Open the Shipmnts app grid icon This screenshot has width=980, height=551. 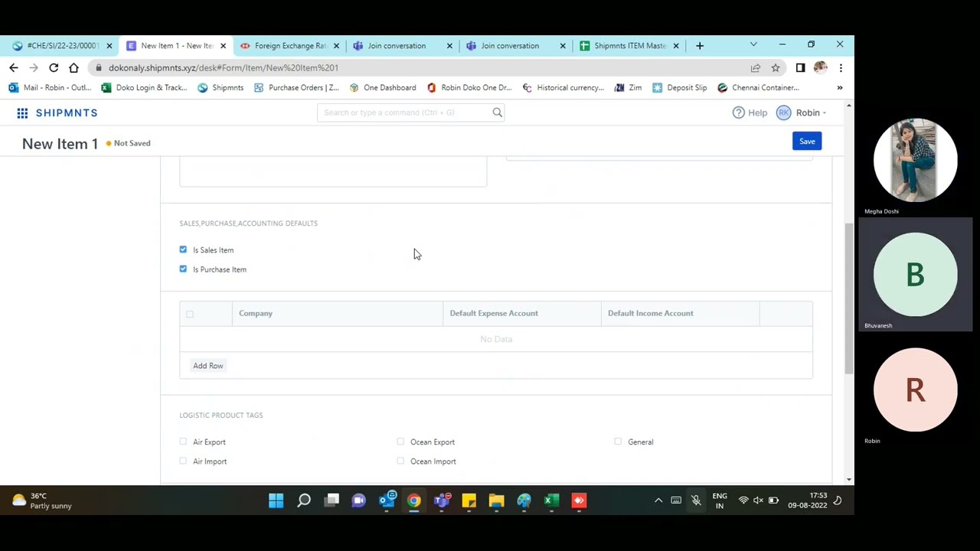[x=22, y=113]
